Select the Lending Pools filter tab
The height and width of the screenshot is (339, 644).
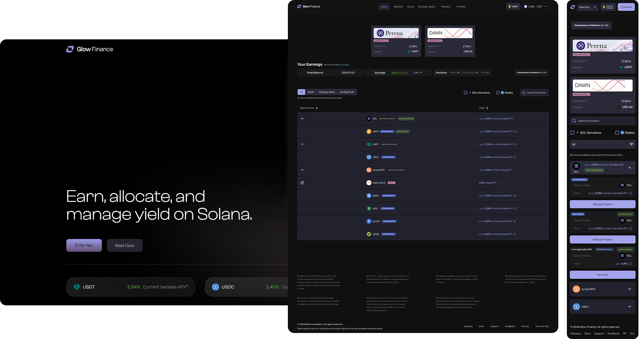pos(347,92)
